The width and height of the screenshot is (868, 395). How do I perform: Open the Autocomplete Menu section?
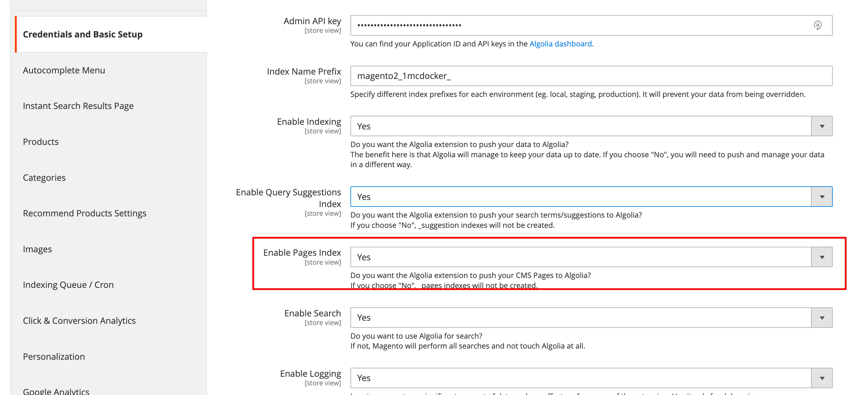(64, 70)
